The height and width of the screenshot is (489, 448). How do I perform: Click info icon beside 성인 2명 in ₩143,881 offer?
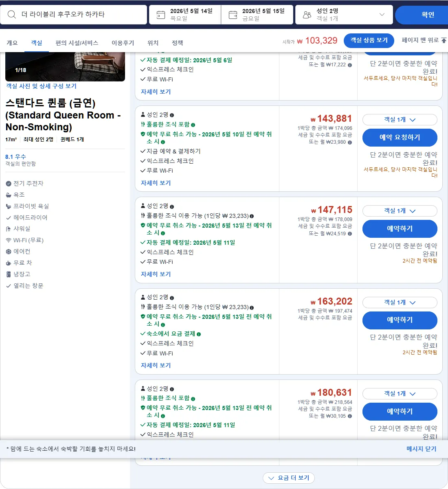pos(172,115)
